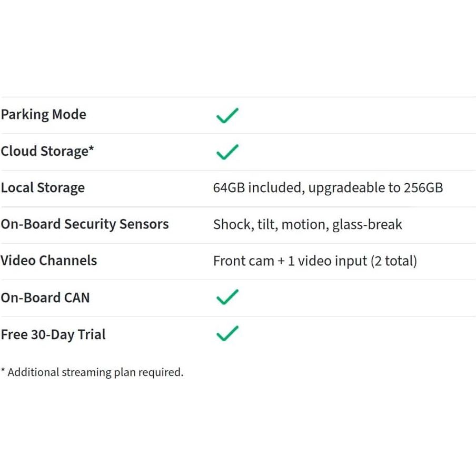The height and width of the screenshot is (476, 476).
Task: Click the asterisk starting the footnote
Action: (3, 371)
